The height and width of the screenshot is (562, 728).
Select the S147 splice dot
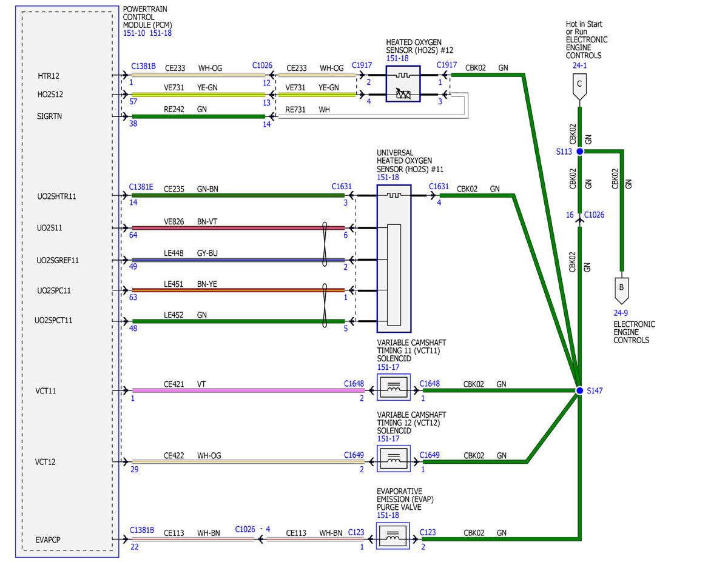coord(579,390)
